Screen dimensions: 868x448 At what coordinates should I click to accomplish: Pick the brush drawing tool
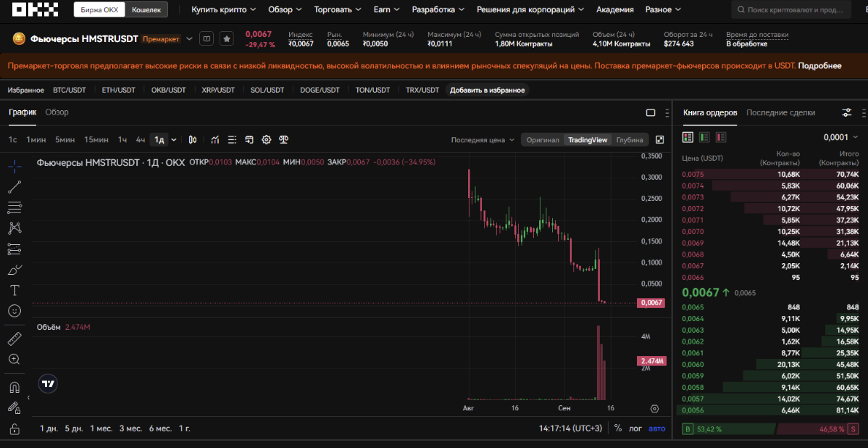(x=14, y=270)
